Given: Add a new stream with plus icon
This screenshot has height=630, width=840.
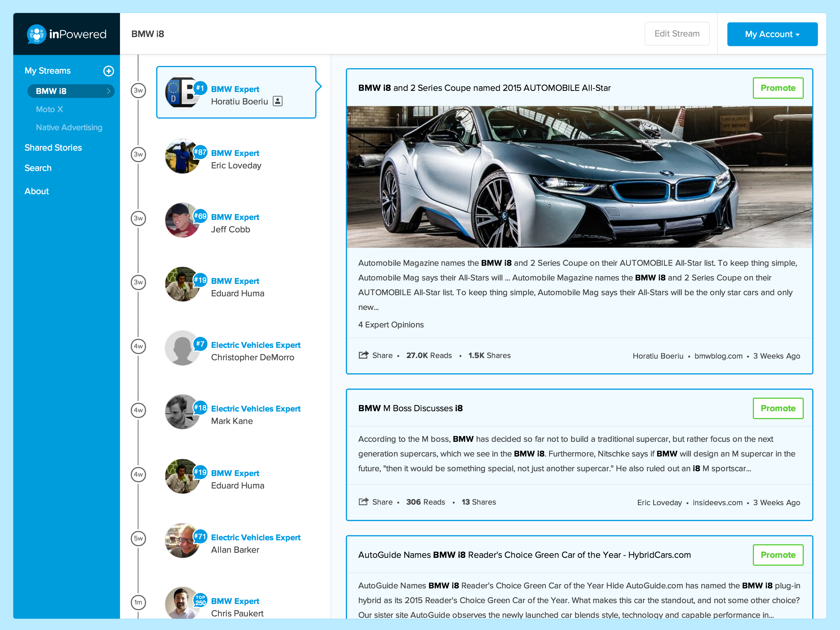Looking at the screenshot, I should (x=109, y=71).
